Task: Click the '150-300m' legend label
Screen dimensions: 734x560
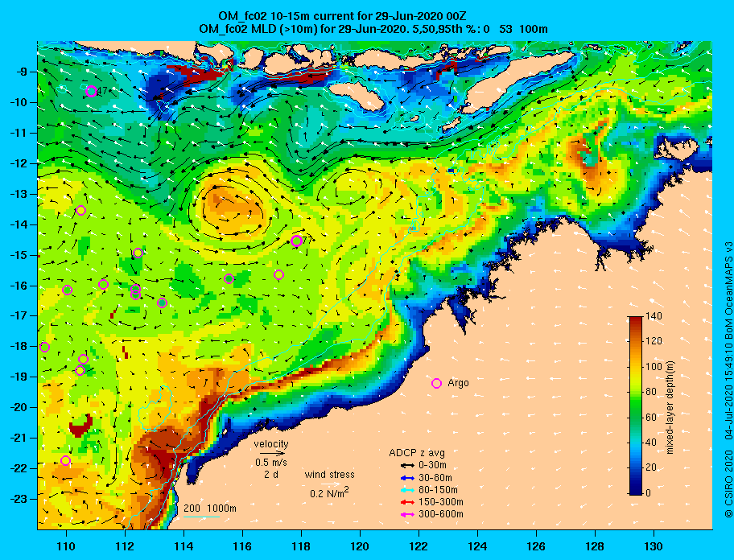Action: click(x=441, y=502)
